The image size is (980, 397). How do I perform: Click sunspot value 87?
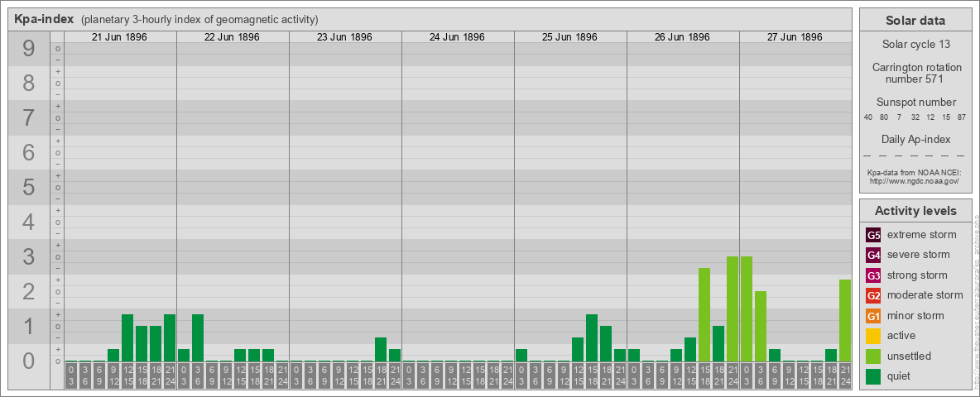[x=961, y=117]
